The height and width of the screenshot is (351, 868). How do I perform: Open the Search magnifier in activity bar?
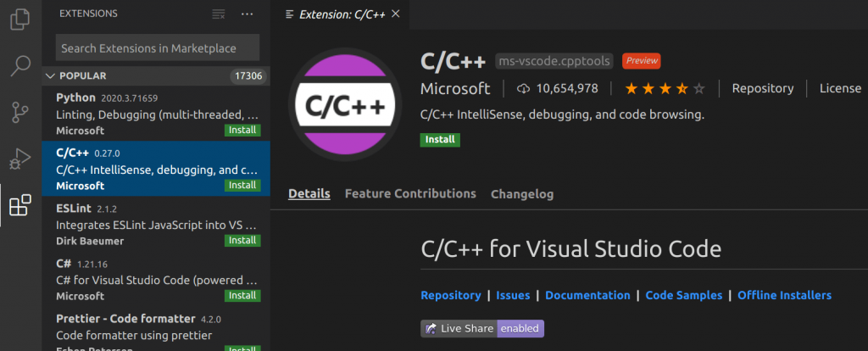click(20, 66)
